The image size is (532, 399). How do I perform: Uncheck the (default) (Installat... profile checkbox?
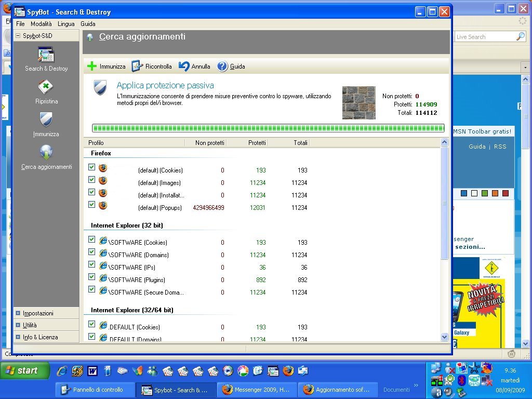(x=91, y=192)
